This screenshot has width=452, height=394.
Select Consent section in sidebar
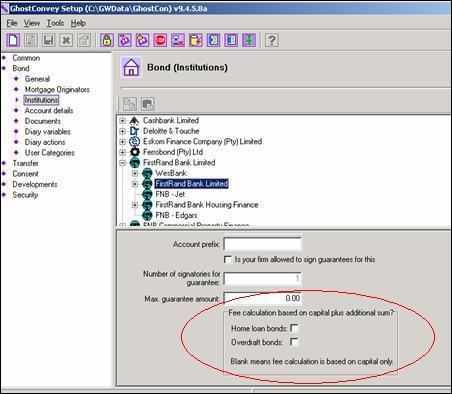pos(25,174)
